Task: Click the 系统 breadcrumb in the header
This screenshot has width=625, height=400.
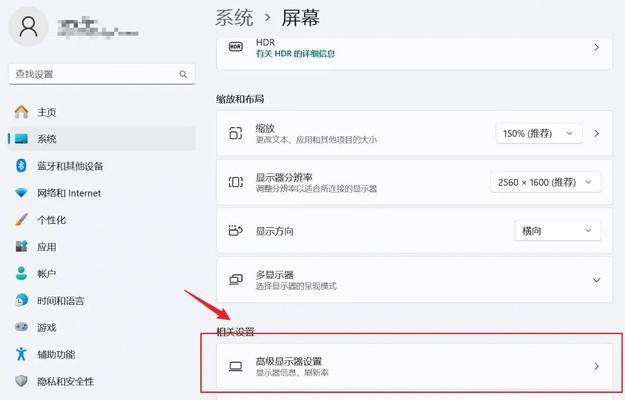Action: pyautogui.click(x=234, y=18)
